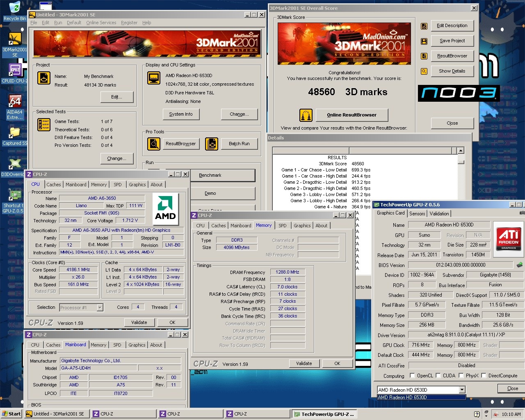Click the Show Details magnifier icon
Image resolution: width=525 pixels, height=420 pixels.
pyautogui.click(x=424, y=71)
